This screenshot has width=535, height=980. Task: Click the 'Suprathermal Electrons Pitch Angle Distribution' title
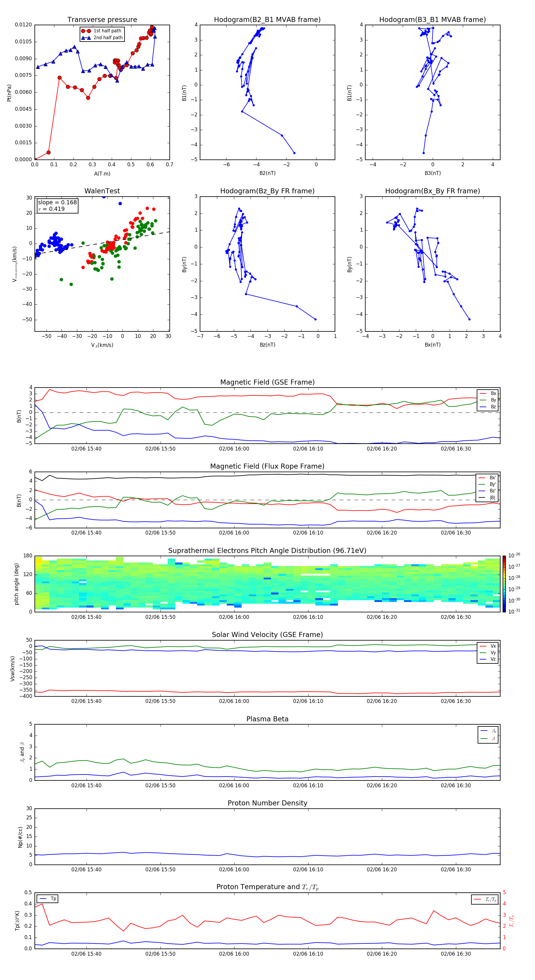267,551
